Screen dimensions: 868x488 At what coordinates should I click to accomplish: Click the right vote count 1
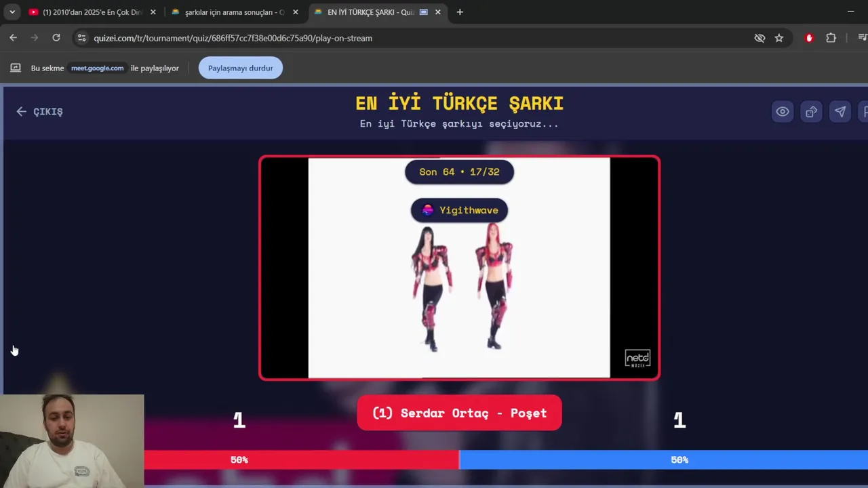click(679, 421)
